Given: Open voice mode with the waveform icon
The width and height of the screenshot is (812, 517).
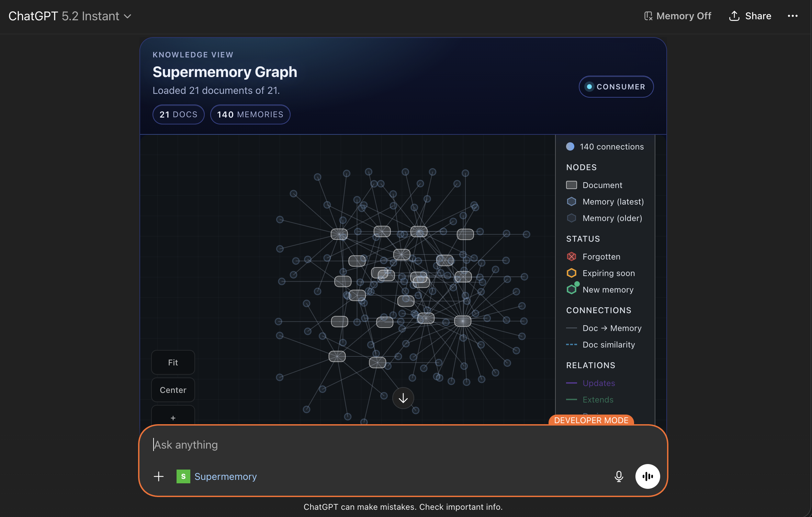Looking at the screenshot, I should pyautogui.click(x=647, y=476).
